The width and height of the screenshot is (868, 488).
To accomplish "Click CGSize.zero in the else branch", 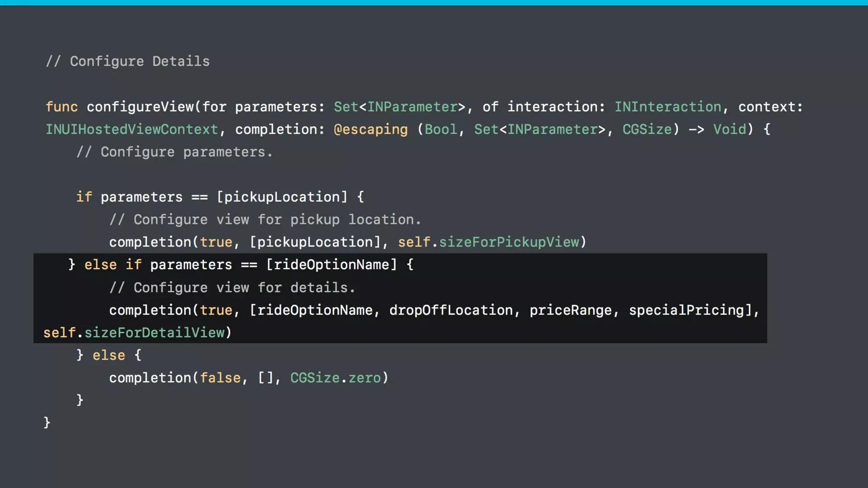I will pyautogui.click(x=336, y=378).
